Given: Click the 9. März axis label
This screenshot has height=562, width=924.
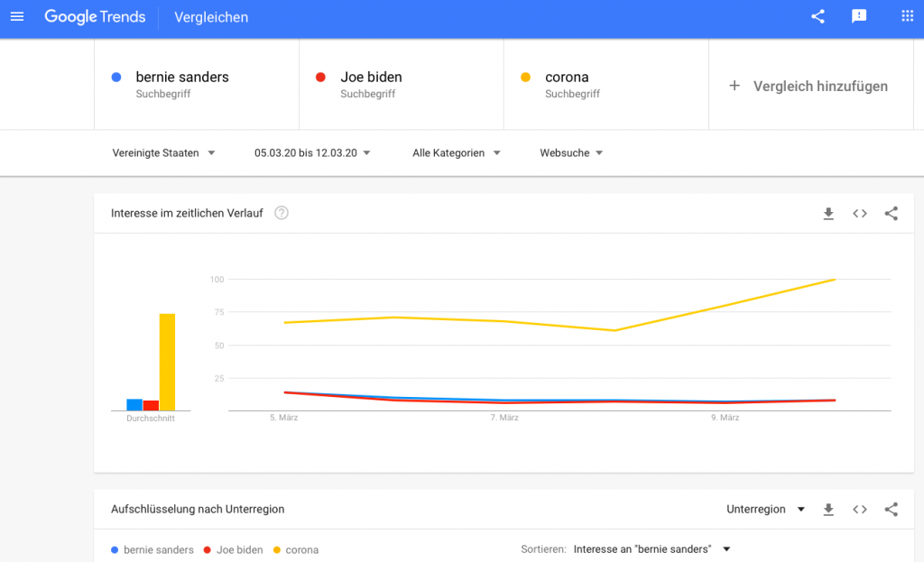Looking at the screenshot, I should (725, 418).
